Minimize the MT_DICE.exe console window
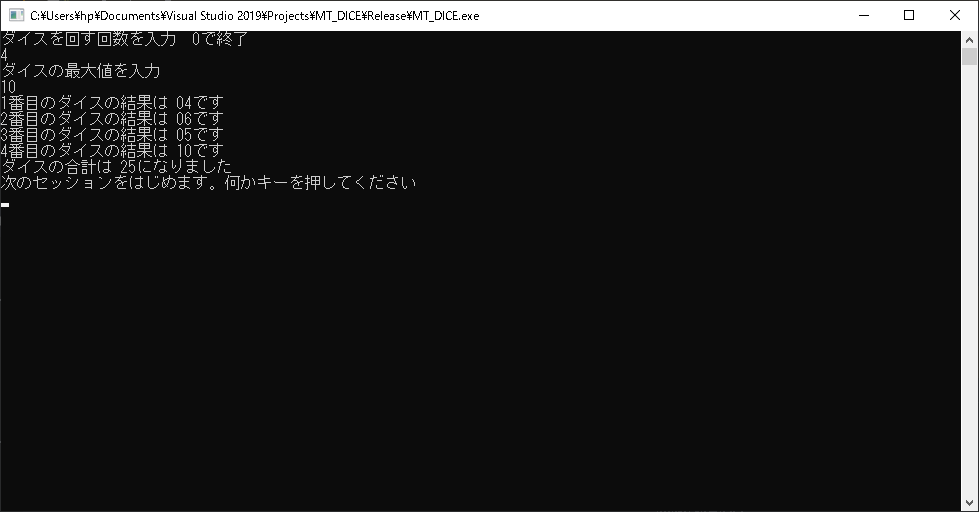Screen dimensions: 979x512 point(864,16)
